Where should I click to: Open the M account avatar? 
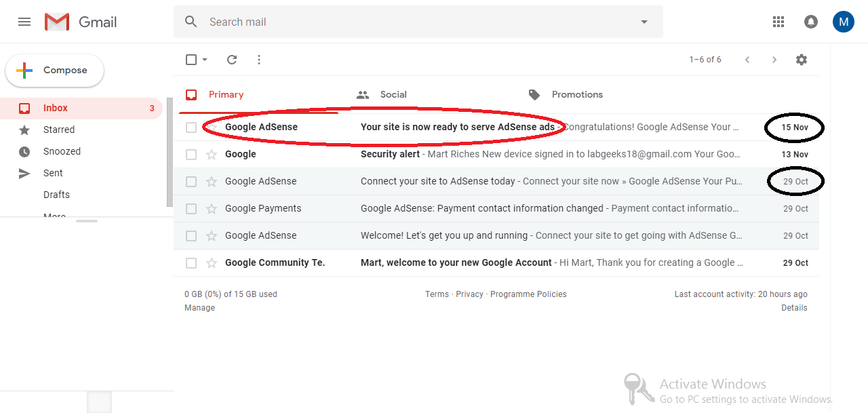point(844,22)
